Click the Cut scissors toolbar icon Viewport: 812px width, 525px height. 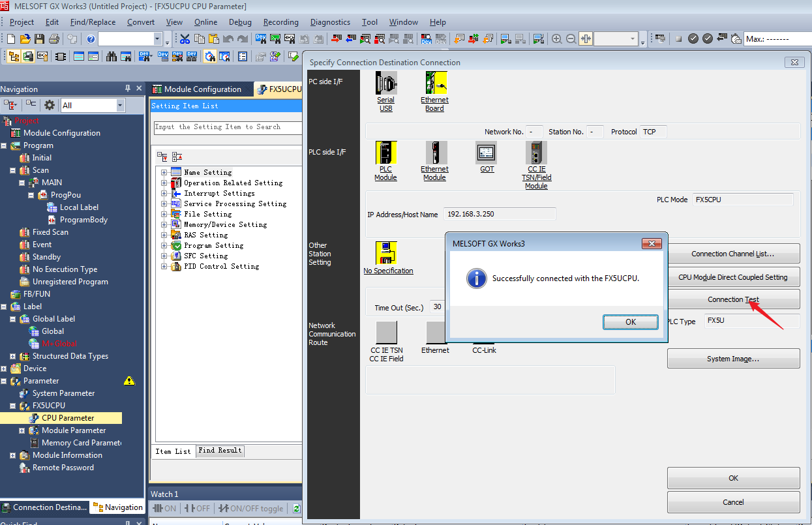[185, 39]
